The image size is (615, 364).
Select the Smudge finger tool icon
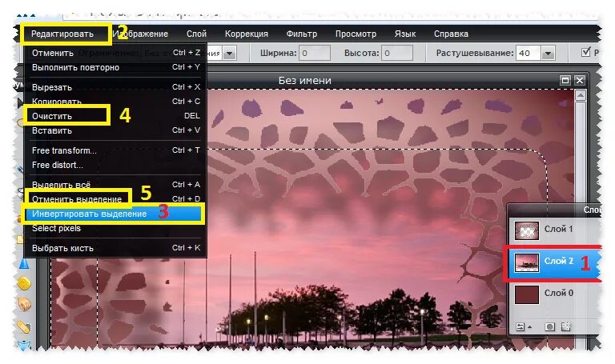click(x=24, y=304)
